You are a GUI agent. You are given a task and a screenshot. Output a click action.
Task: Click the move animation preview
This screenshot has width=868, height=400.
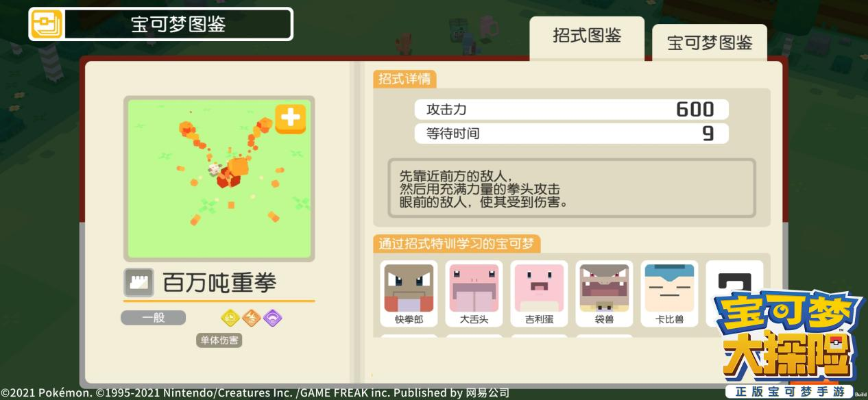click(x=219, y=179)
